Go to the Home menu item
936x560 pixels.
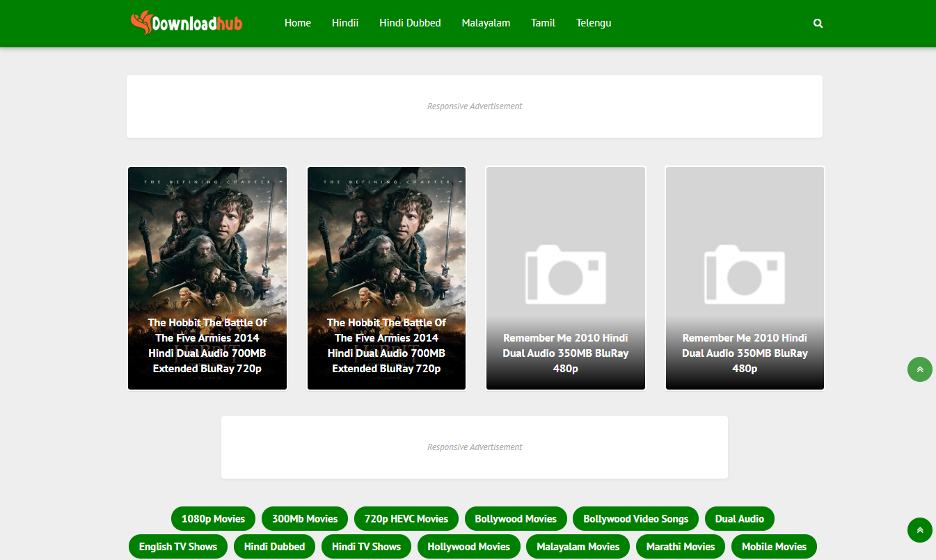point(298,23)
